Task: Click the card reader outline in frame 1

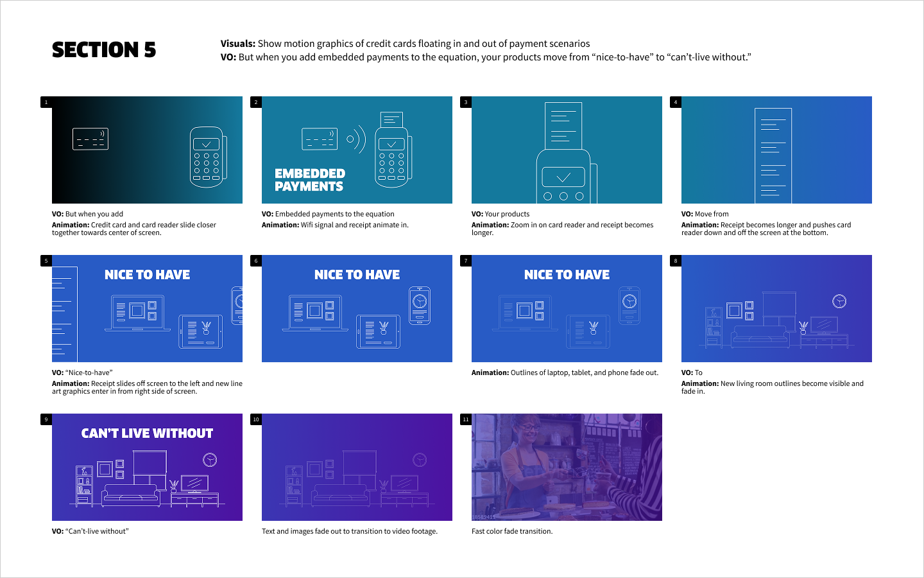Action: pos(207,157)
